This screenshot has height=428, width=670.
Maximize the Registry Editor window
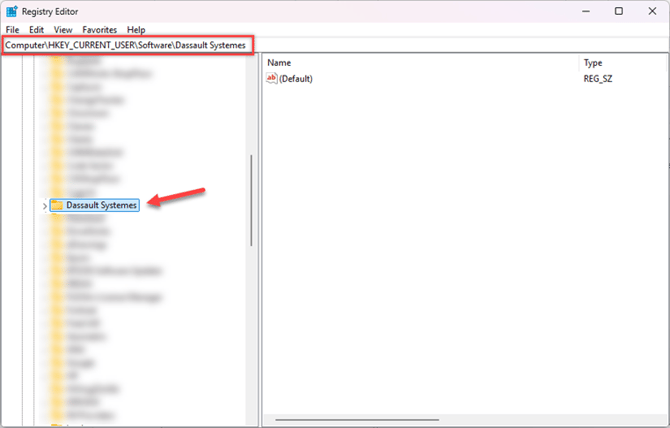(619, 12)
